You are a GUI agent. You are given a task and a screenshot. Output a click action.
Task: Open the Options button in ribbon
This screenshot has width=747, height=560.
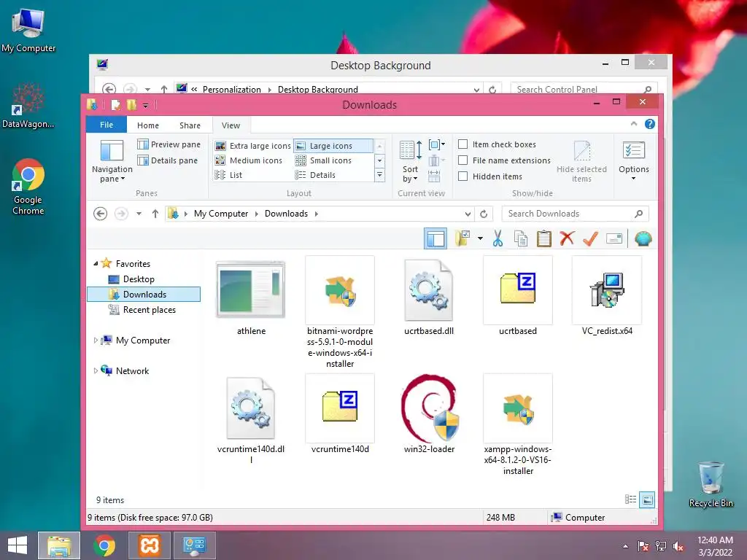coord(634,161)
